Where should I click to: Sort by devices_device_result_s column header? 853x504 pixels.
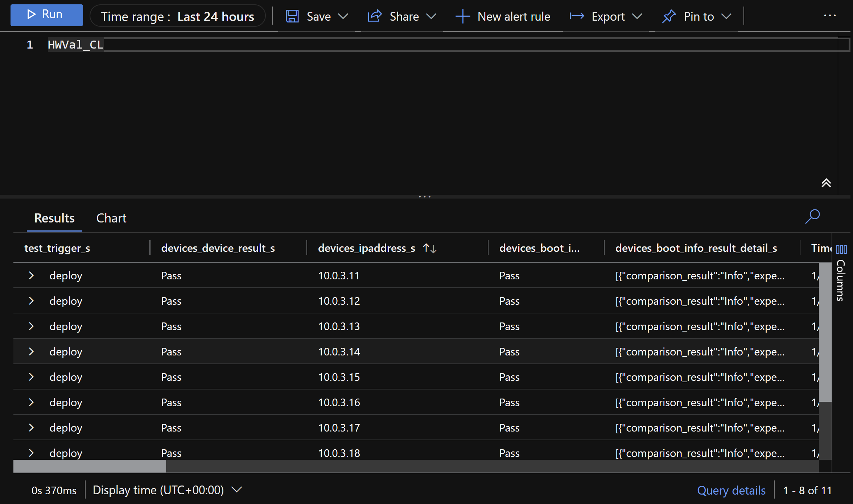(x=218, y=248)
